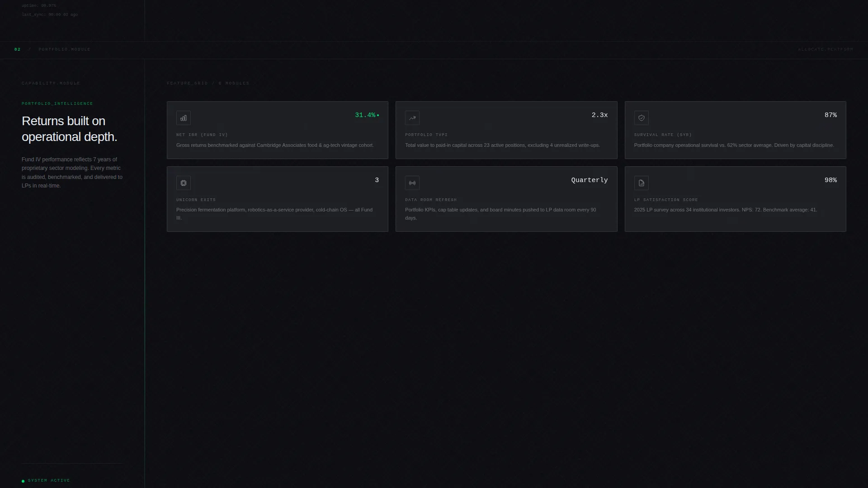Click the green System Active status dot
The width and height of the screenshot is (868, 488).
point(23,481)
